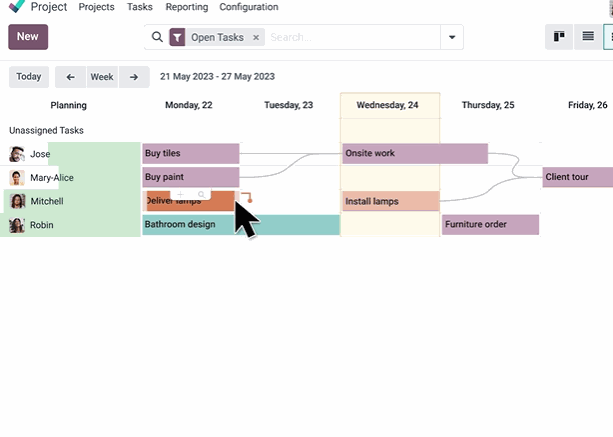The height and width of the screenshot is (437, 613).
Task: Click the plus icon above Deliver lamps
Action: pyautogui.click(x=180, y=194)
